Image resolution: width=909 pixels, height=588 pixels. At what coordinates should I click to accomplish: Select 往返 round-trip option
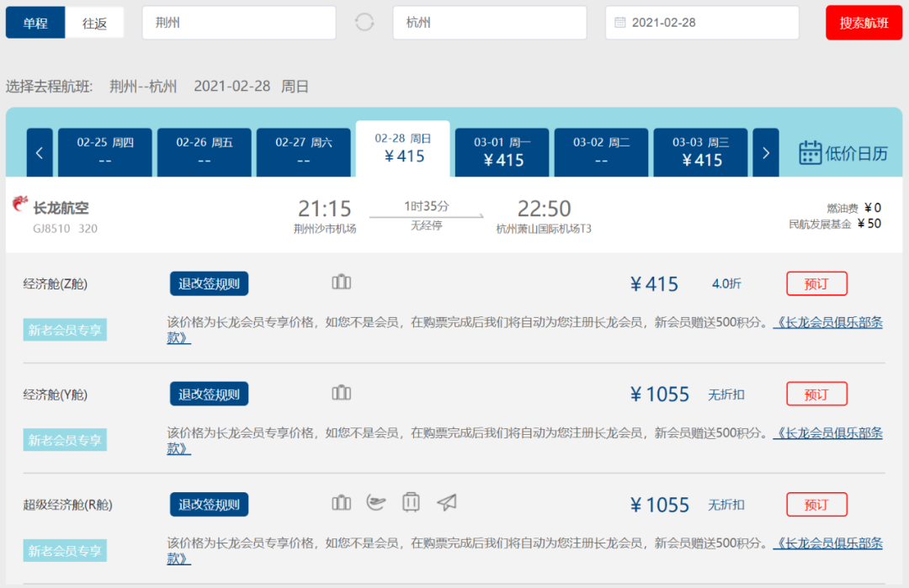[x=94, y=23]
